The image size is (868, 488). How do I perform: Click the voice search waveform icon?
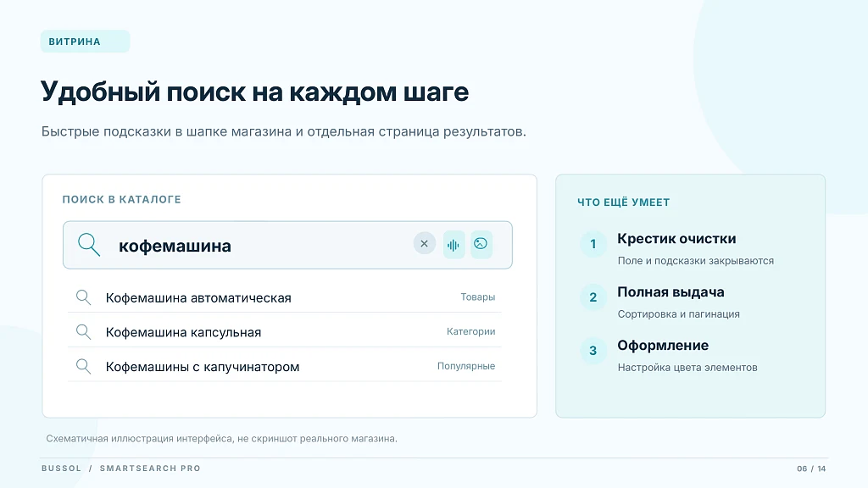click(x=453, y=245)
